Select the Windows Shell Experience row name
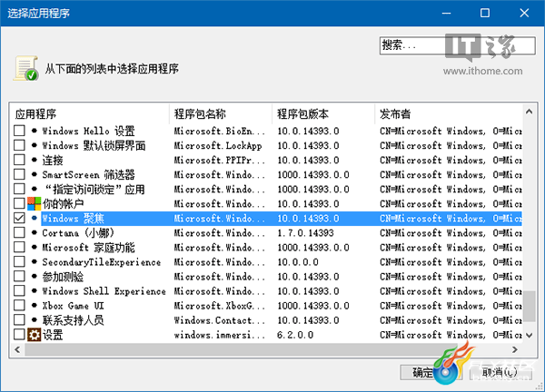This screenshot has height=392, width=545. click(104, 291)
